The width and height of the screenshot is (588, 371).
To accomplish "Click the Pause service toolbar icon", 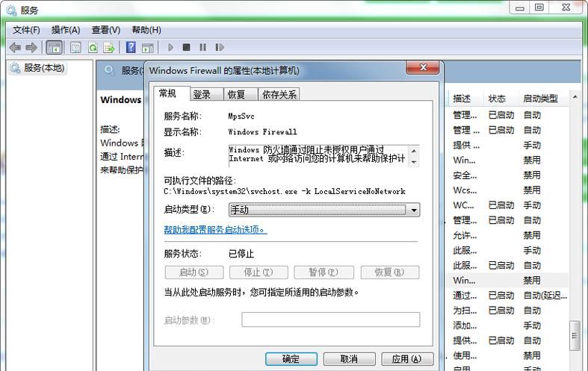I will (x=203, y=47).
